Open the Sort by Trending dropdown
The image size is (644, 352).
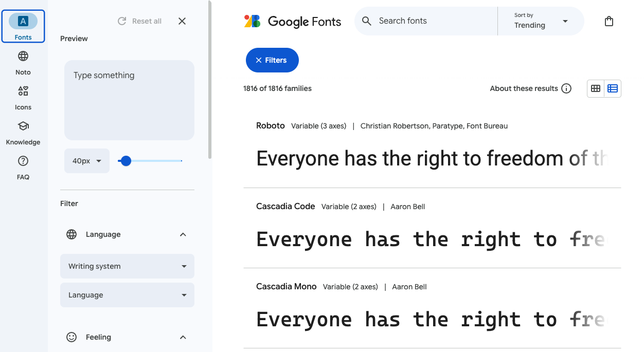click(541, 21)
